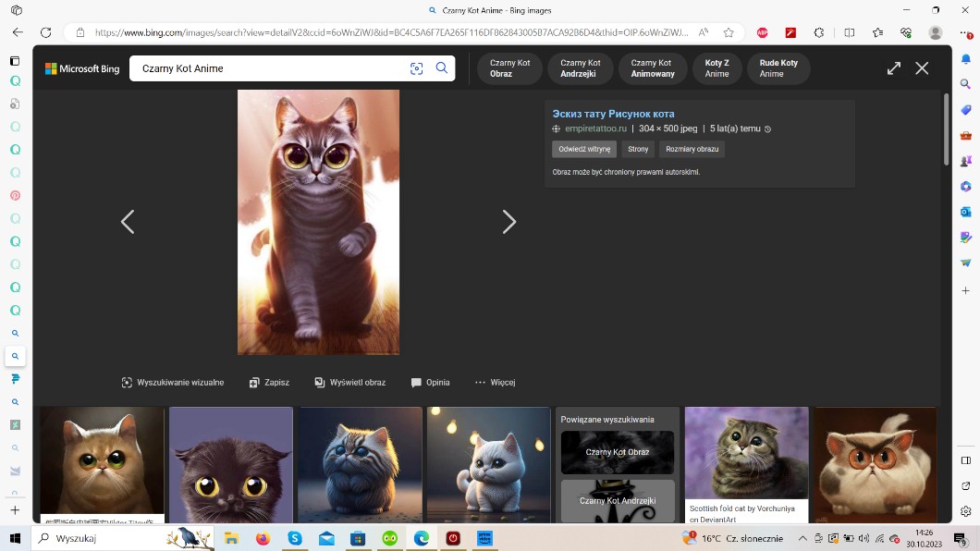Select the Czarny Kot Obraz suggestion chip
This screenshot has width=980, height=551.
point(509,68)
